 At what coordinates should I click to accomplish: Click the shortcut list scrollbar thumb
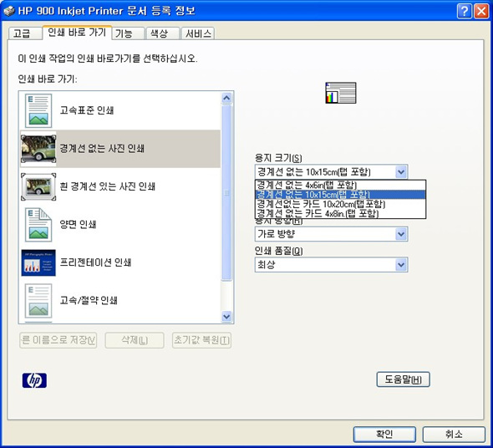(226, 192)
